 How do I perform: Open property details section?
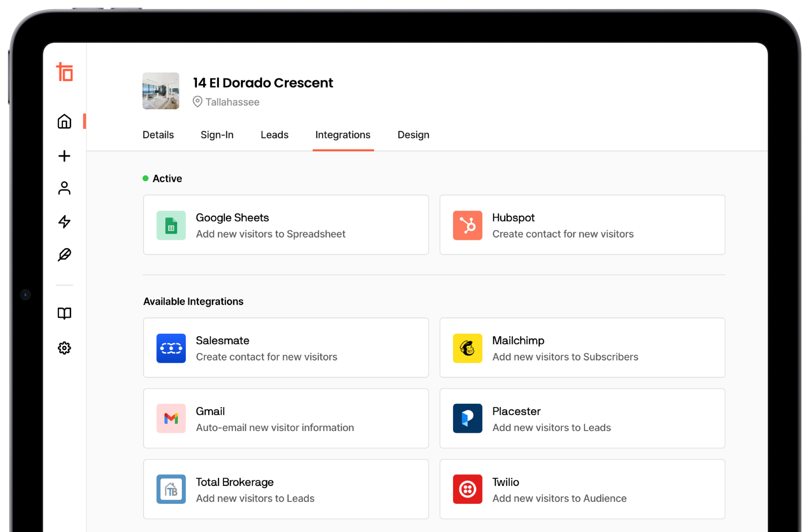pos(158,134)
